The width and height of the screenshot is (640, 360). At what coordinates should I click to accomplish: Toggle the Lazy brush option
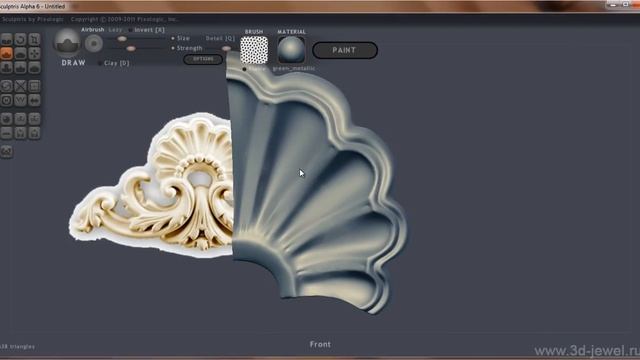coord(115,30)
